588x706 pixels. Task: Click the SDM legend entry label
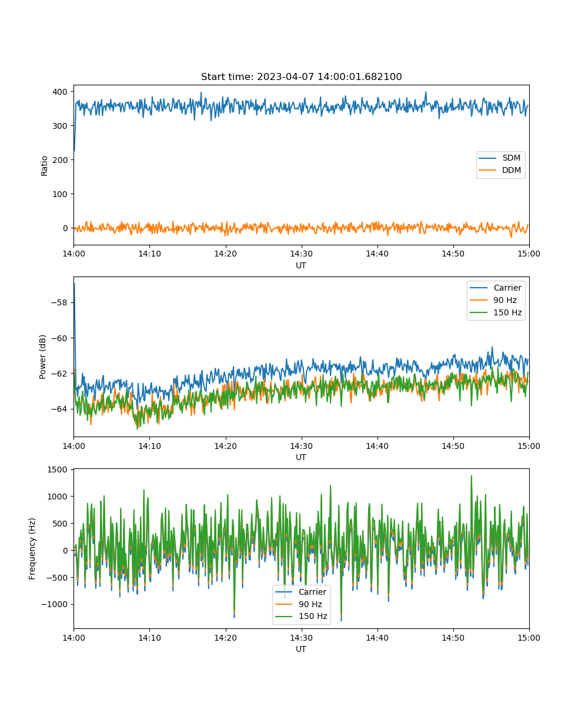click(x=511, y=158)
